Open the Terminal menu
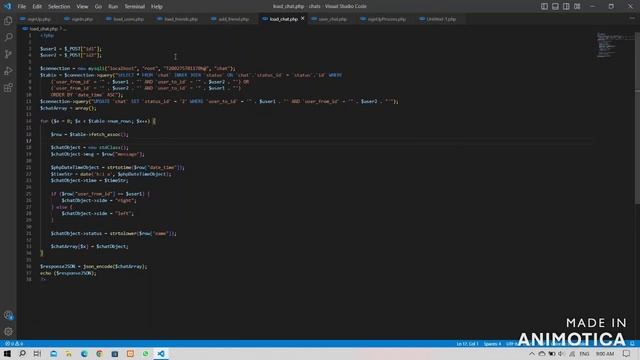 click(x=134, y=7)
